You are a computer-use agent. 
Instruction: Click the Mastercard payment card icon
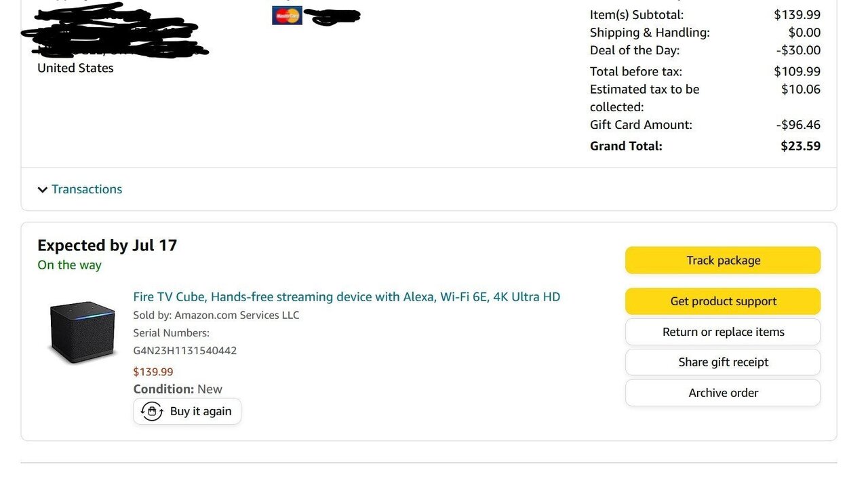coord(287,15)
